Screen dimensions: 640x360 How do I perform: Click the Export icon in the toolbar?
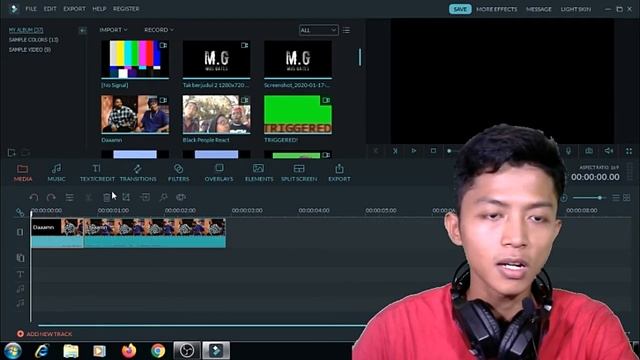coord(339,173)
